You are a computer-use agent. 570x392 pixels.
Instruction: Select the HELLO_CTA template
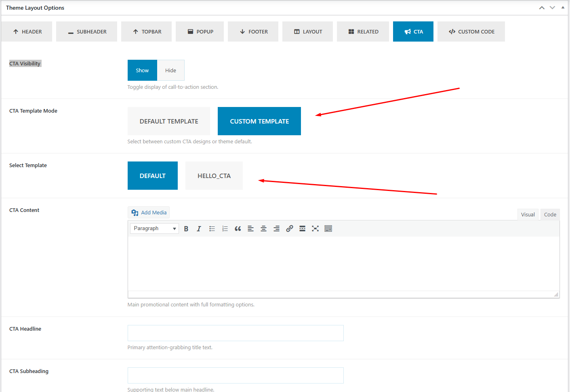point(214,176)
